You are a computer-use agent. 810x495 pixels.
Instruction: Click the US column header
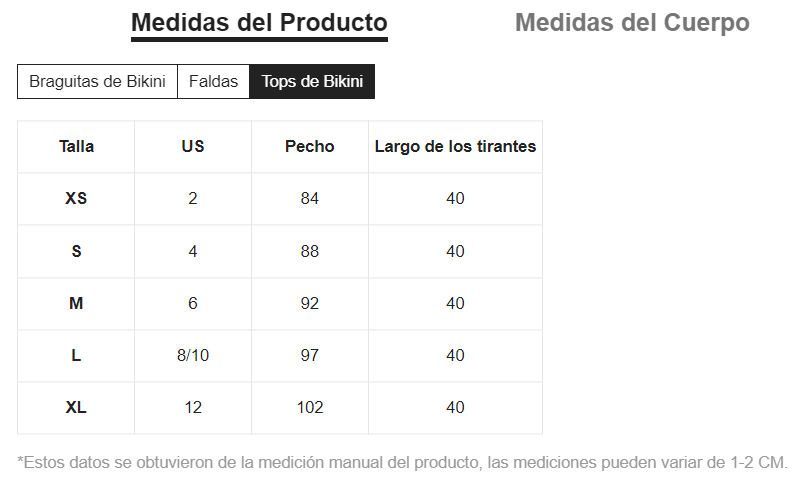click(193, 146)
